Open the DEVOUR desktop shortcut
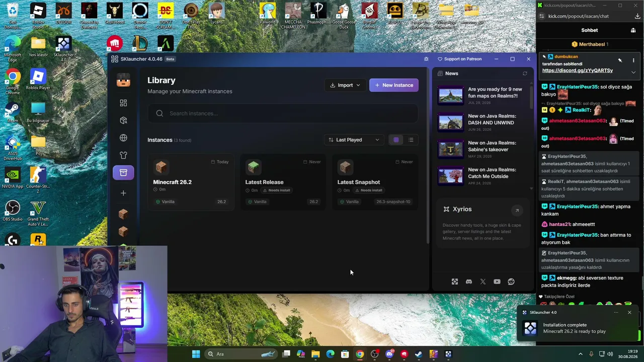 pyautogui.click(x=63, y=14)
